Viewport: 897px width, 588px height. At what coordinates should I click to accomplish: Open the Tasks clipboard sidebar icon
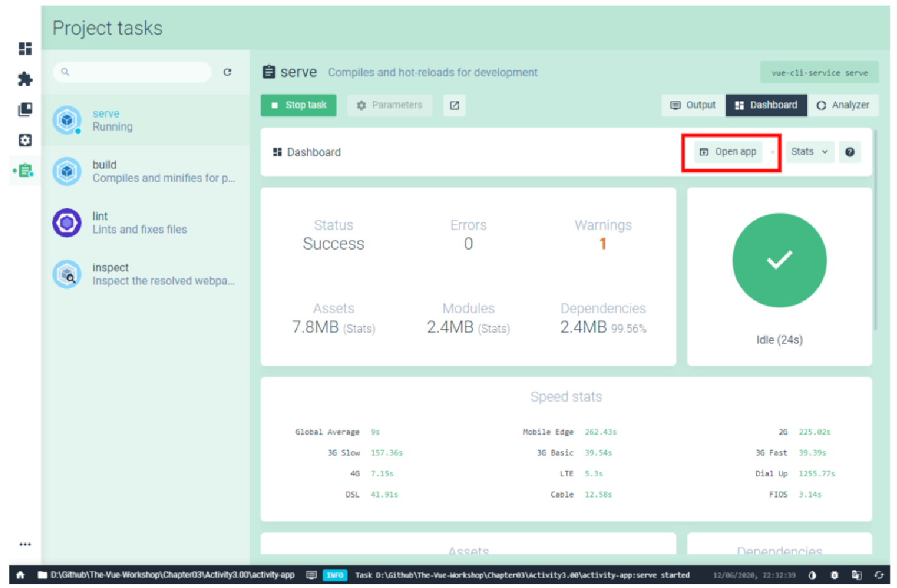[25, 170]
